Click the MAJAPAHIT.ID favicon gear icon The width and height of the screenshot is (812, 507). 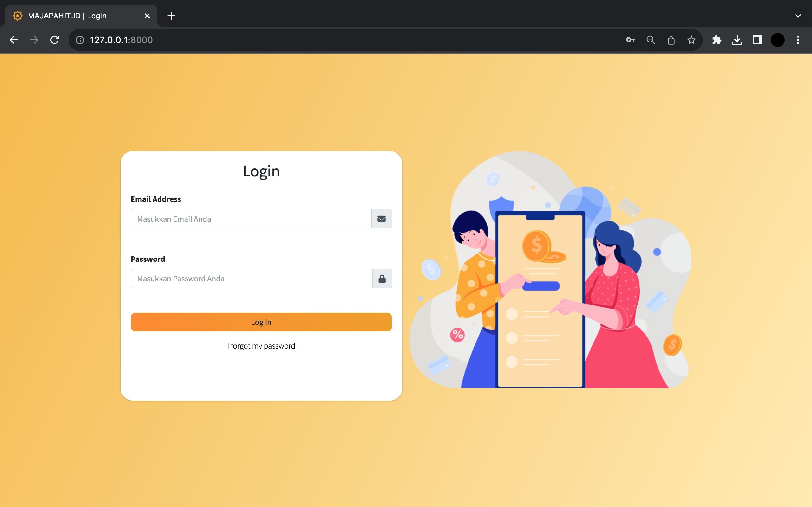tap(17, 16)
